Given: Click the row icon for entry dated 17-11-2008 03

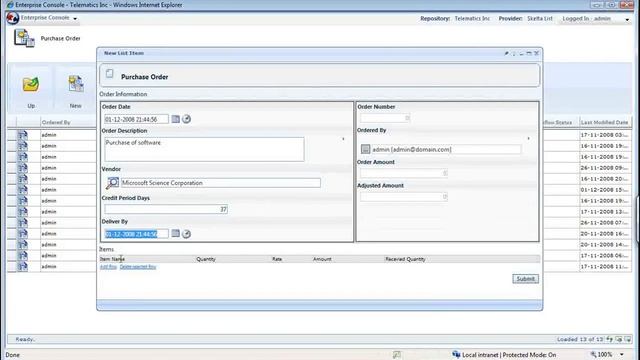Looking at the screenshot, I should point(22,135).
